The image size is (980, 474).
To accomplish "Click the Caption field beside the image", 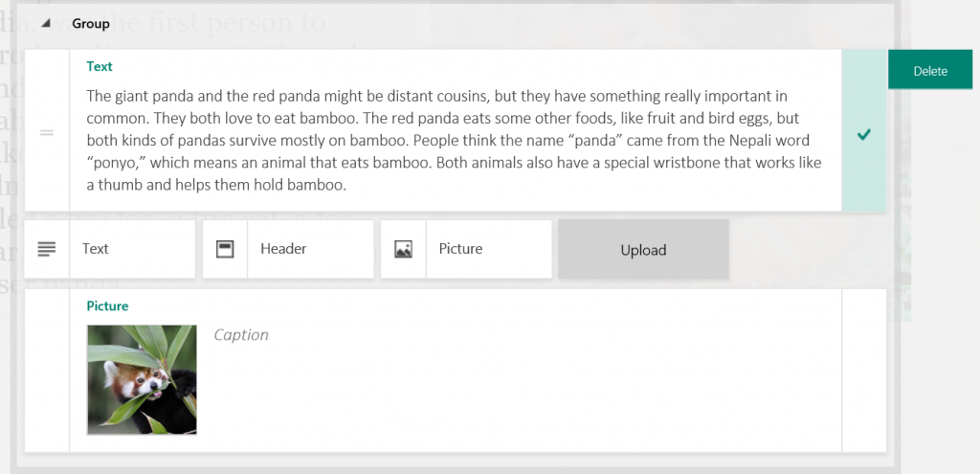I will 241,335.
